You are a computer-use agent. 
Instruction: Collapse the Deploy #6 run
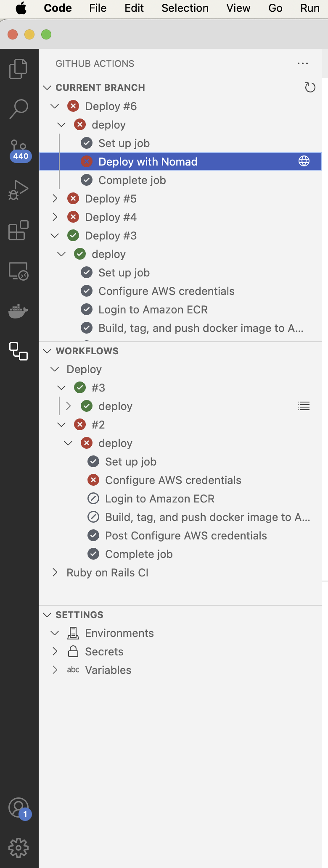click(x=55, y=106)
